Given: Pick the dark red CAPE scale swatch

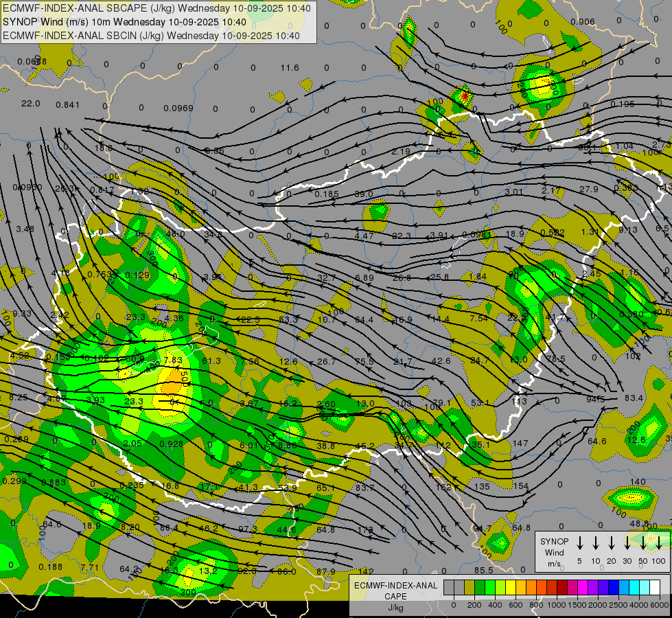Looking at the screenshot, I should coord(562,588).
